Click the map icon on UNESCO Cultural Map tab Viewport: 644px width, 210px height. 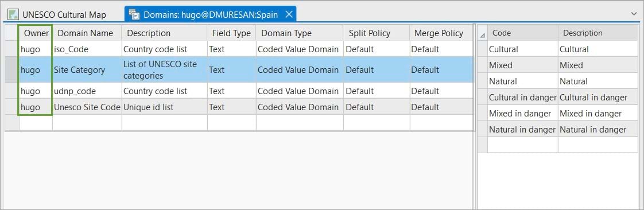point(14,15)
